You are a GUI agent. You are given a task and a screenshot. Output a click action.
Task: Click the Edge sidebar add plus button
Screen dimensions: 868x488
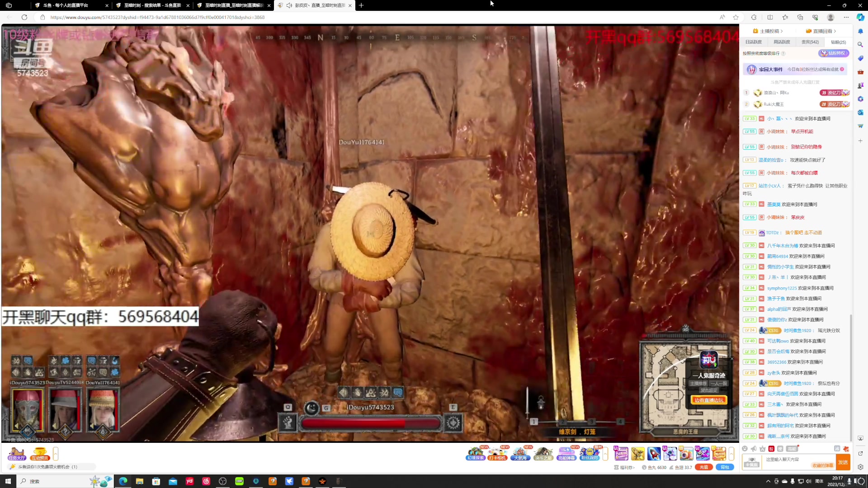[x=860, y=141]
